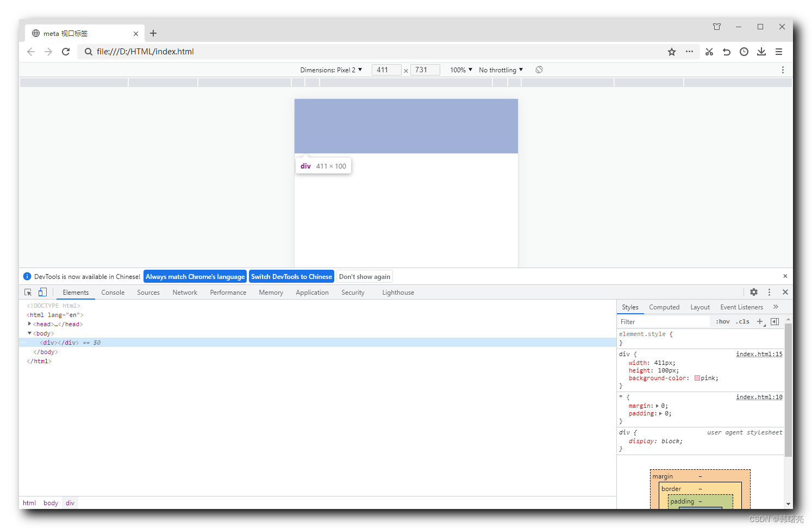Open index.html:15 source link

[x=759, y=354]
